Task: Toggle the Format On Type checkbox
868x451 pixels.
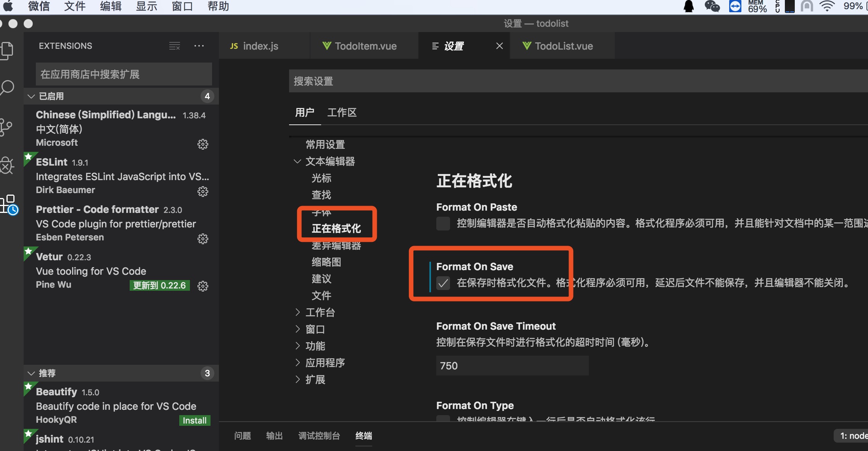Action: [x=443, y=419]
